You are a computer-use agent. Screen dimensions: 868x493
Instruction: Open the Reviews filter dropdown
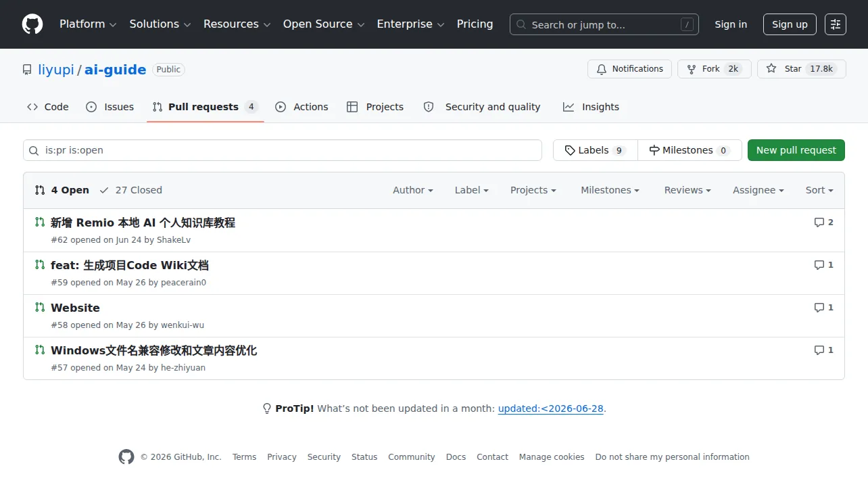coord(688,190)
